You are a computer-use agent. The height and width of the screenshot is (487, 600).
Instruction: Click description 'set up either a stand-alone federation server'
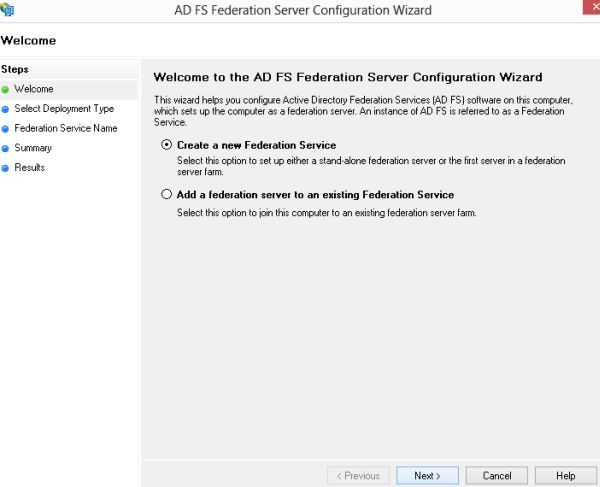[x=371, y=166]
